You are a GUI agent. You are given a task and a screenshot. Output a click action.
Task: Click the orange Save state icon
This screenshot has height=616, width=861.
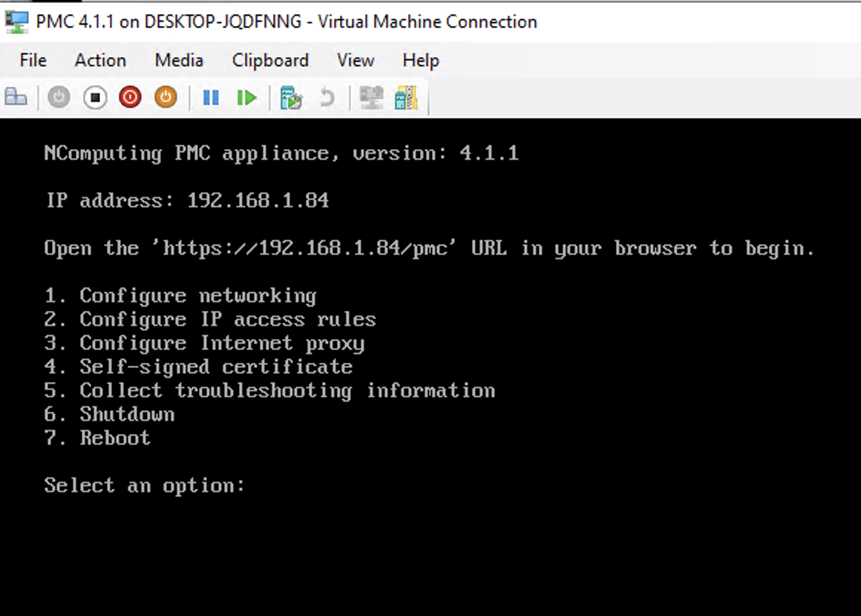(x=166, y=98)
